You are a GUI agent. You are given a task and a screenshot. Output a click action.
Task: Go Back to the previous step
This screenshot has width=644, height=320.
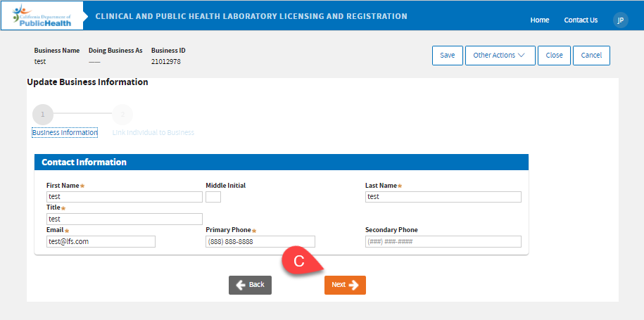(x=250, y=285)
